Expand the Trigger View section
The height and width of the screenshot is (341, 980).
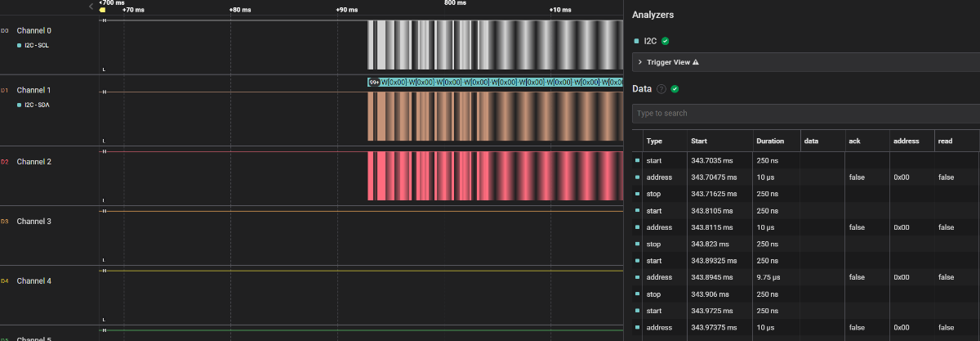[640, 62]
